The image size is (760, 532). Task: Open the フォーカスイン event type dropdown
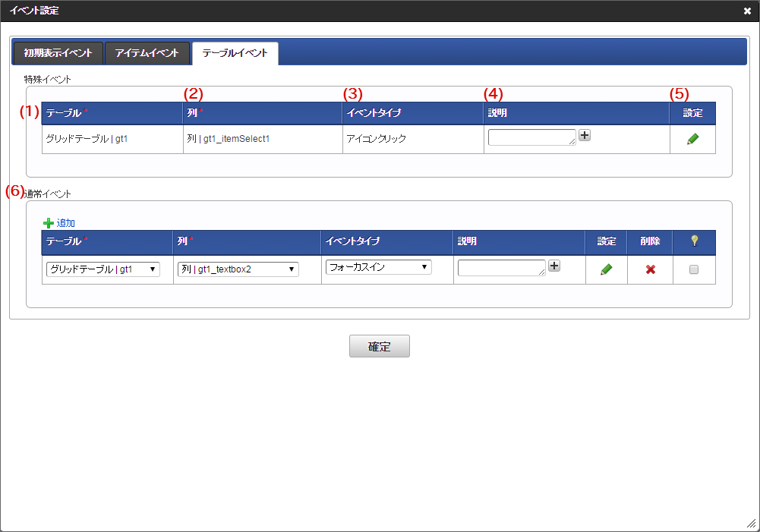coord(379,267)
